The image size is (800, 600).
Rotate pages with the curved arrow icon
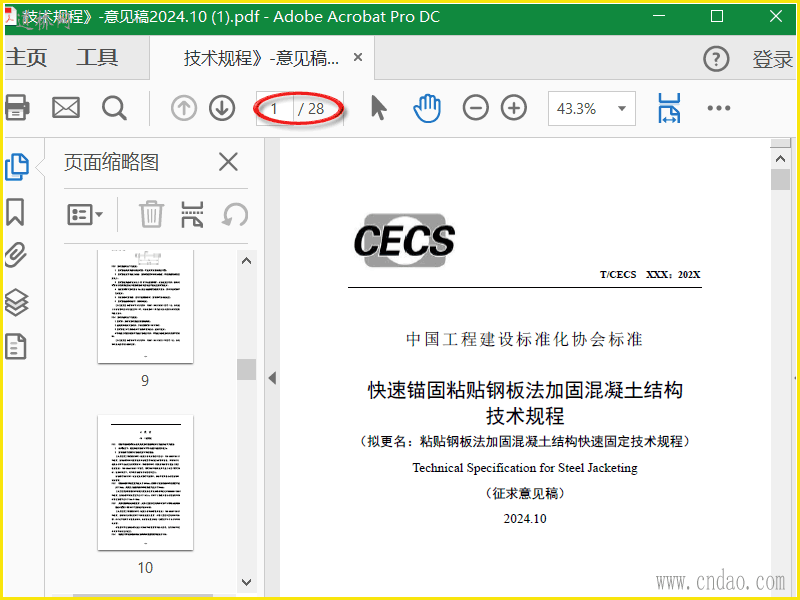235,214
